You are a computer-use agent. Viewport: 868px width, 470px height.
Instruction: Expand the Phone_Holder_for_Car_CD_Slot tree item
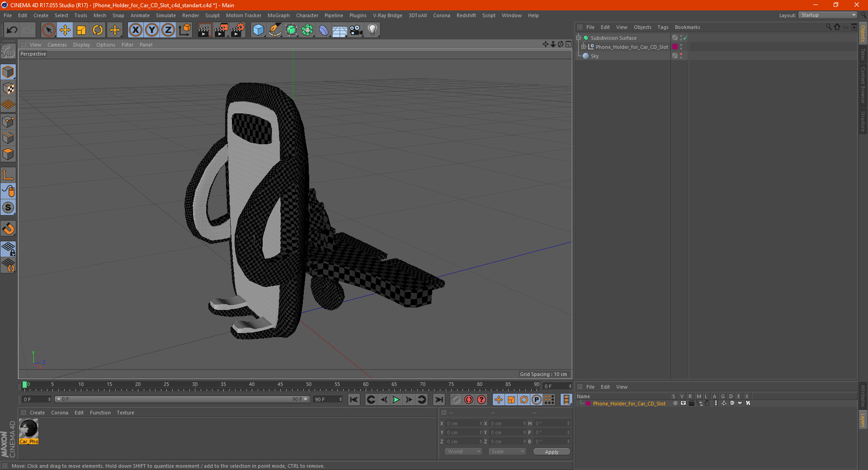tap(584, 47)
